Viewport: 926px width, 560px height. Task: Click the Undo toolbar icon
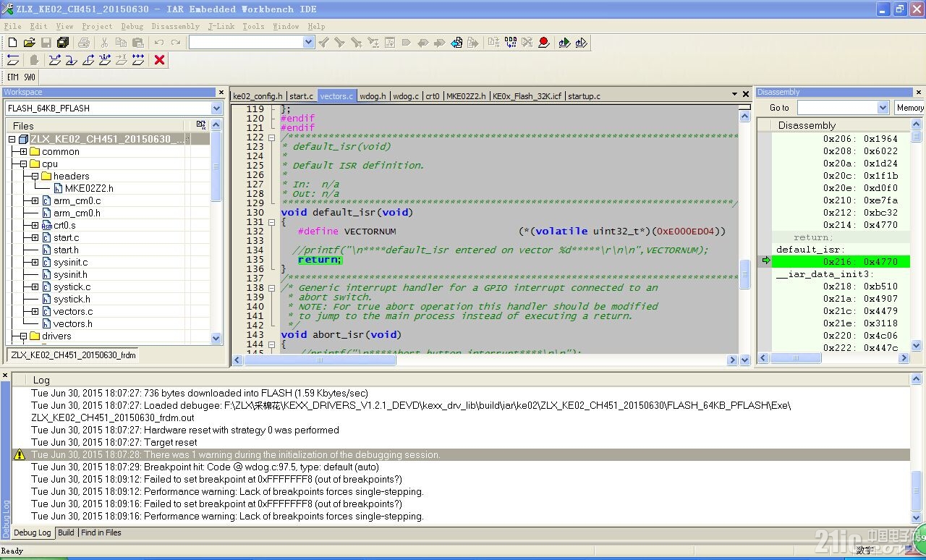pos(159,43)
